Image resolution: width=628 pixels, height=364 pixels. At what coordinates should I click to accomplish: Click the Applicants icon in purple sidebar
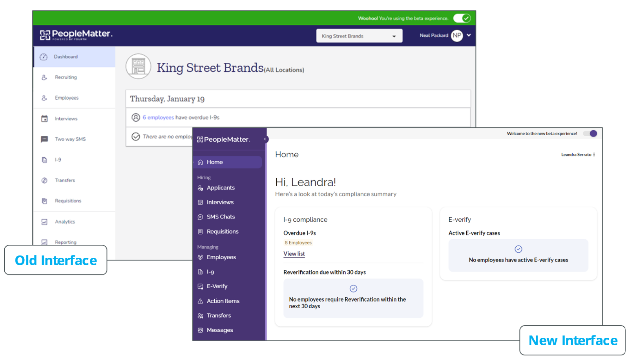[200, 188]
